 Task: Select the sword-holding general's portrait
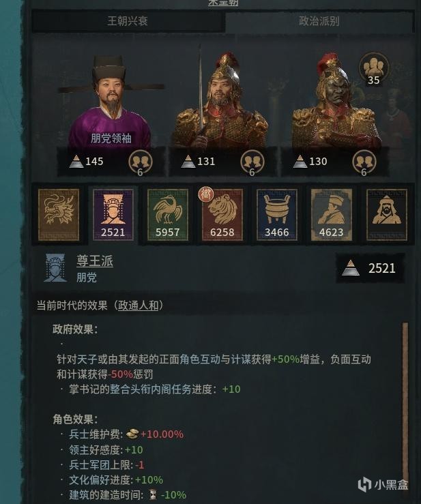click(x=220, y=100)
